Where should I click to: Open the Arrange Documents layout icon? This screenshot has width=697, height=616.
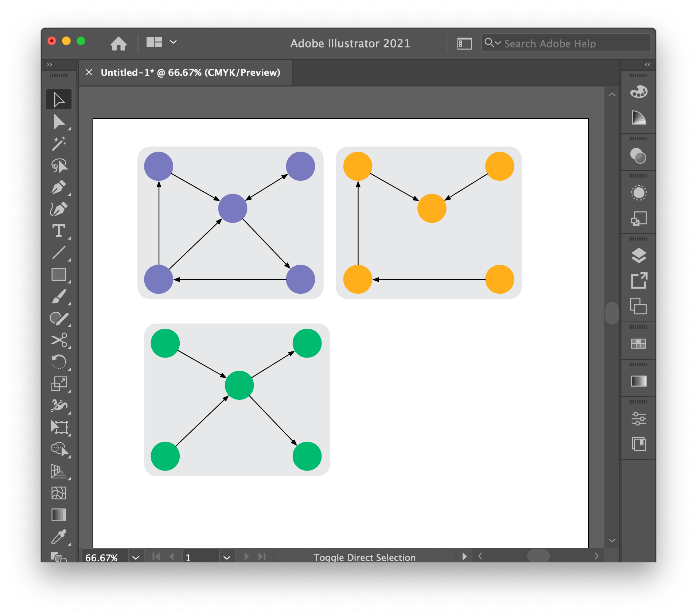point(154,42)
